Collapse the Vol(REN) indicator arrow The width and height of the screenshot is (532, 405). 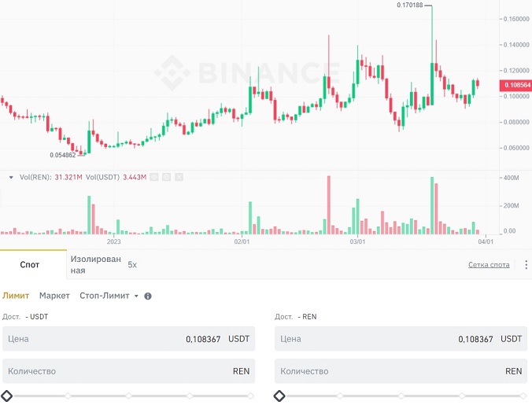pos(11,177)
